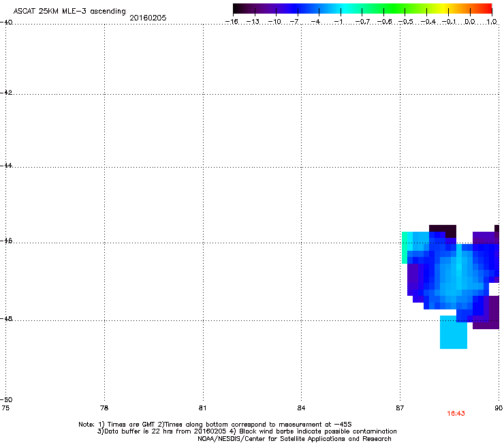Click the latitude label -44
This screenshot has height=443, width=504.
point(6,166)
